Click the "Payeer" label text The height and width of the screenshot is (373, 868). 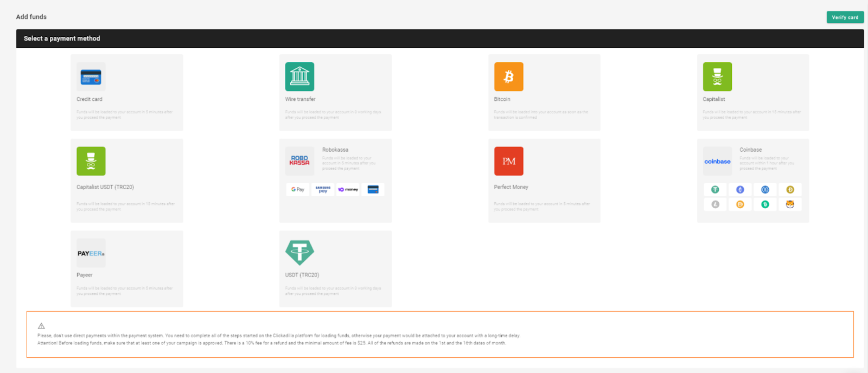tap(85, 275)
